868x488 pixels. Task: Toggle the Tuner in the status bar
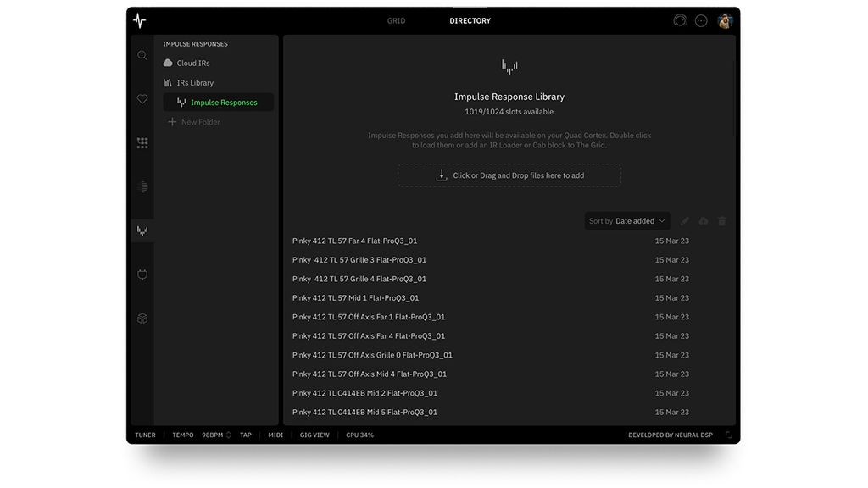[x=144, y=435]
